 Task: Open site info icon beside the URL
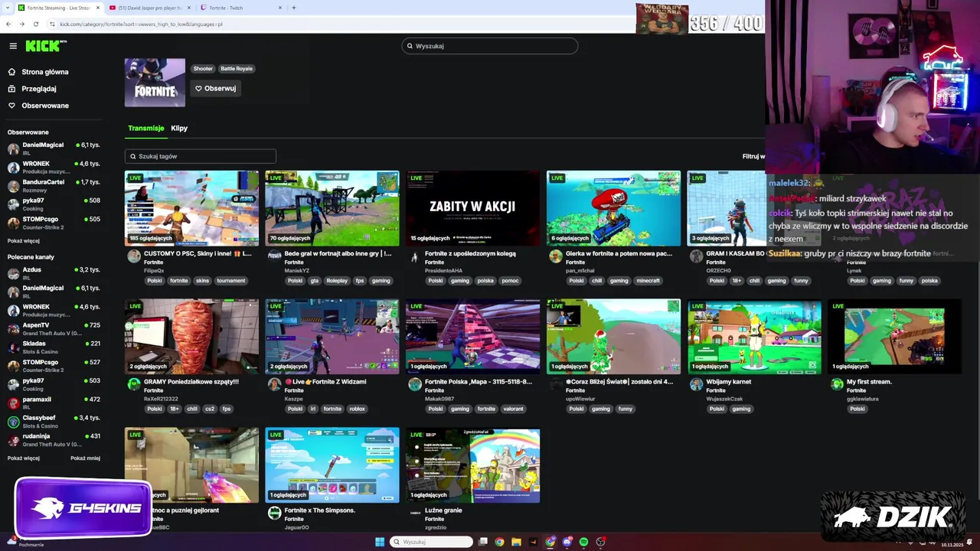(x=52, y=24)
